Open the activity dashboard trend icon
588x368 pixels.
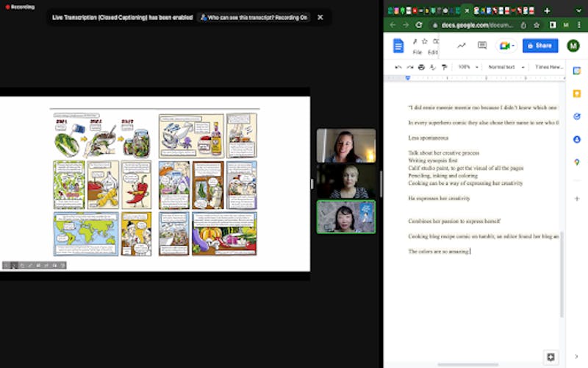tap(462, 46)
